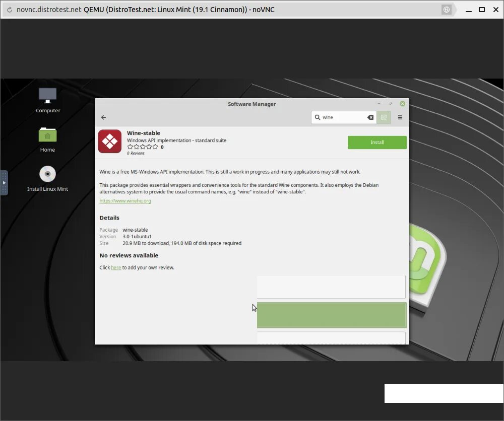Minimize the Software Manager window
This screenshot has height=421, width=504.
[379, 104]
